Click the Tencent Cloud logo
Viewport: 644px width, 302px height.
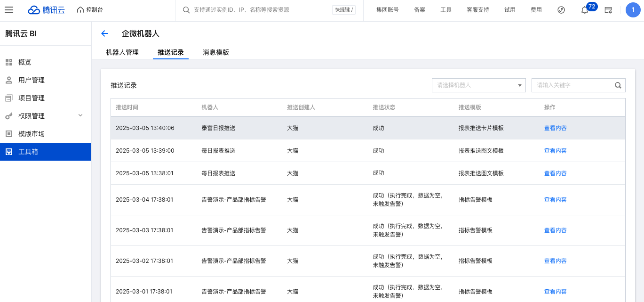tap(47, 10)
